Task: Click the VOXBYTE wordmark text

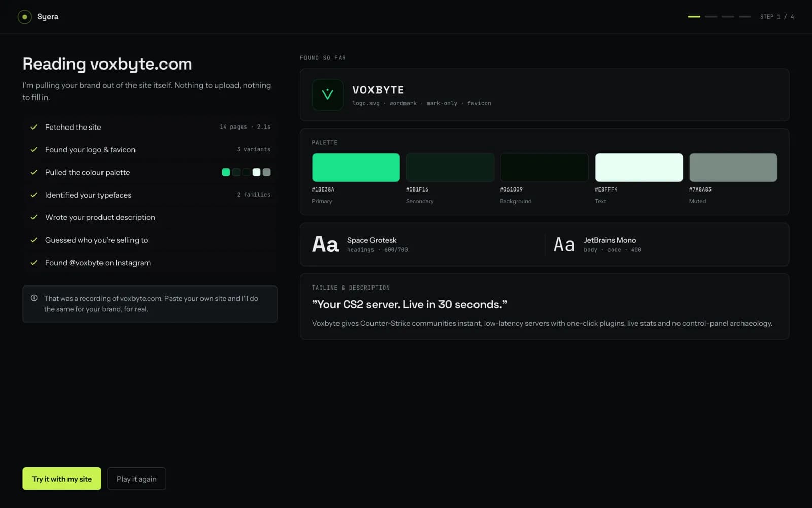Action: coord(378,90)
